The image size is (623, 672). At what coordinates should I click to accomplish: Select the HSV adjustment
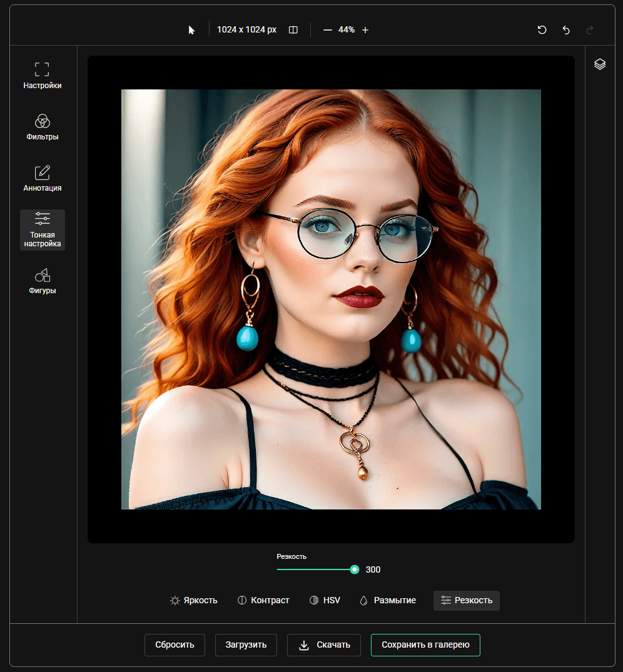325,601
